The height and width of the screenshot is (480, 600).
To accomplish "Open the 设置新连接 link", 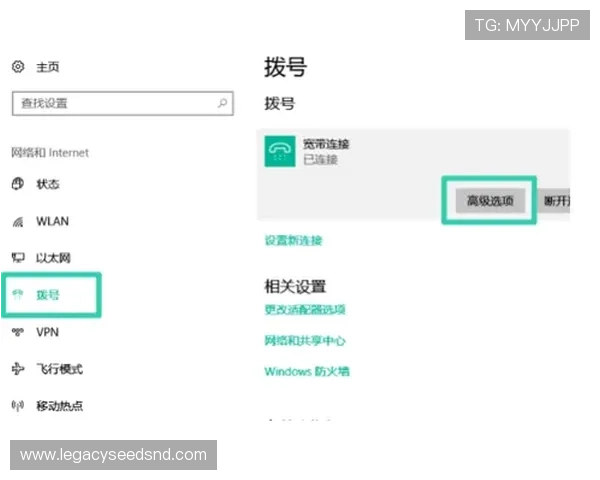I will (x=293, y=240).
